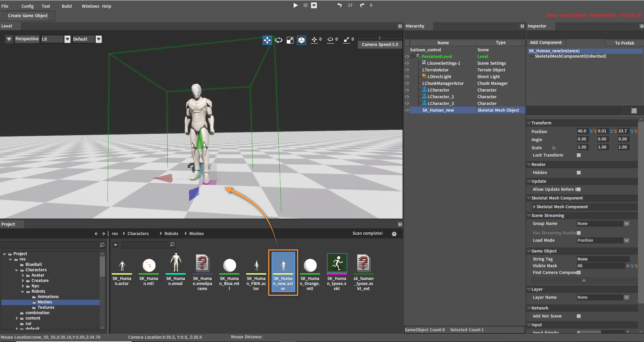
Task: Click the camera speed slider handle
Action: pyautogui.click(x=380, y=38)
